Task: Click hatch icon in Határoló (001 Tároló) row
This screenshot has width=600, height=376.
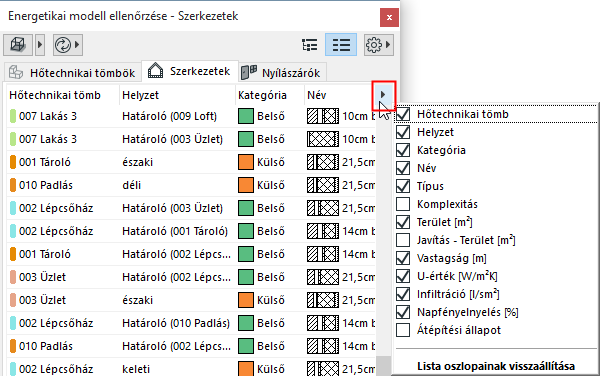Action: coord(323,231)
